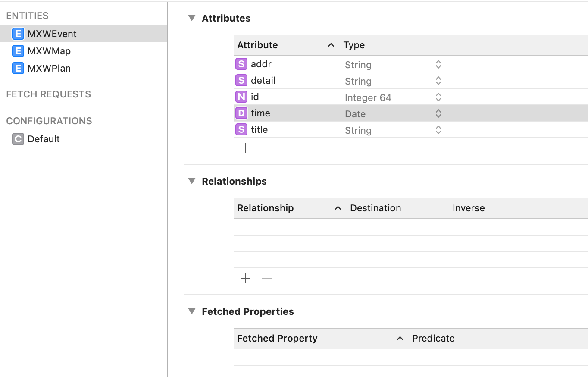Sort by the Relationship column header

click(x=290, y=208)
